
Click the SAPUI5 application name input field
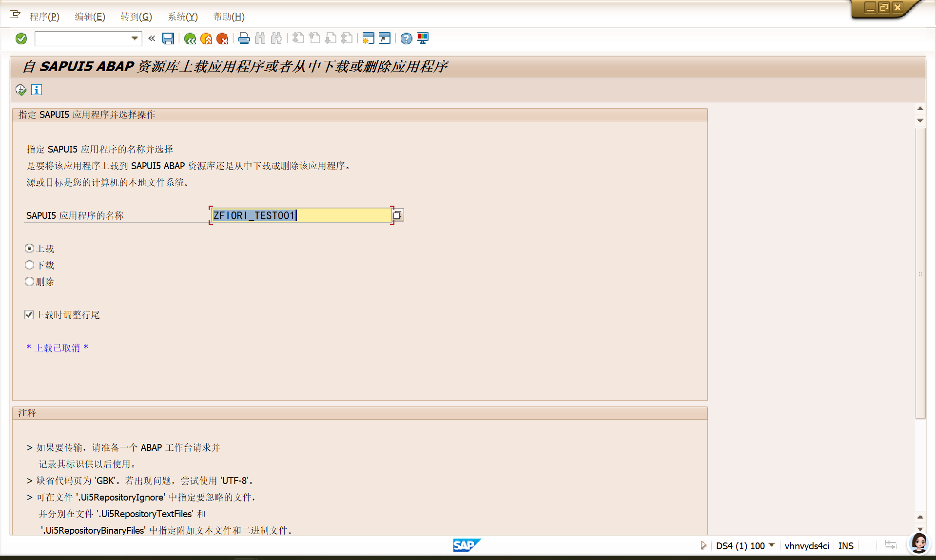tap(301, 215)
